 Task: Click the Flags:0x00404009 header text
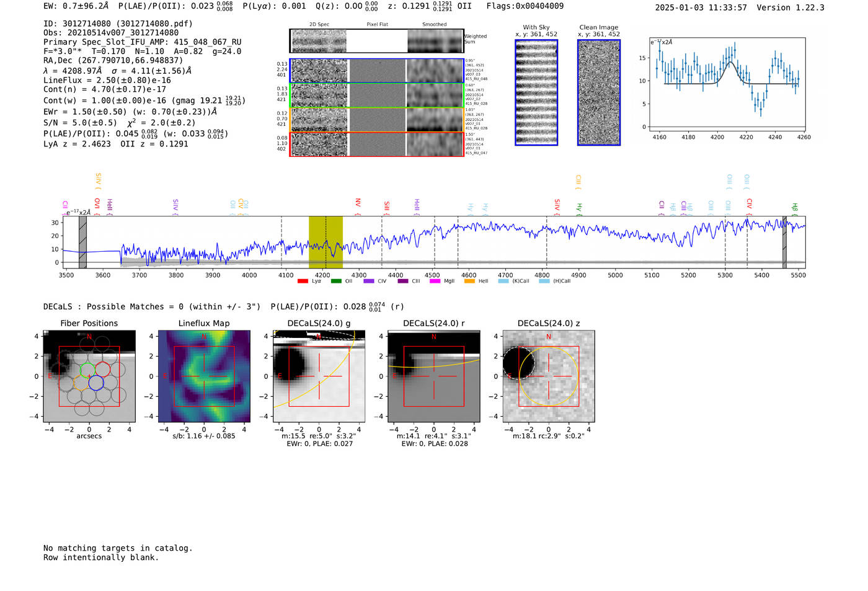click(525, 6)
